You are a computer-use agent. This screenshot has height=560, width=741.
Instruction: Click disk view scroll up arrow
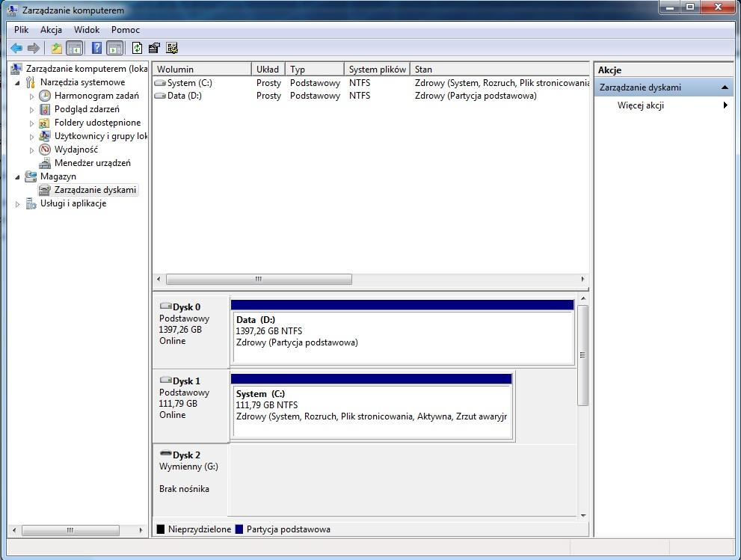point(583,298)
